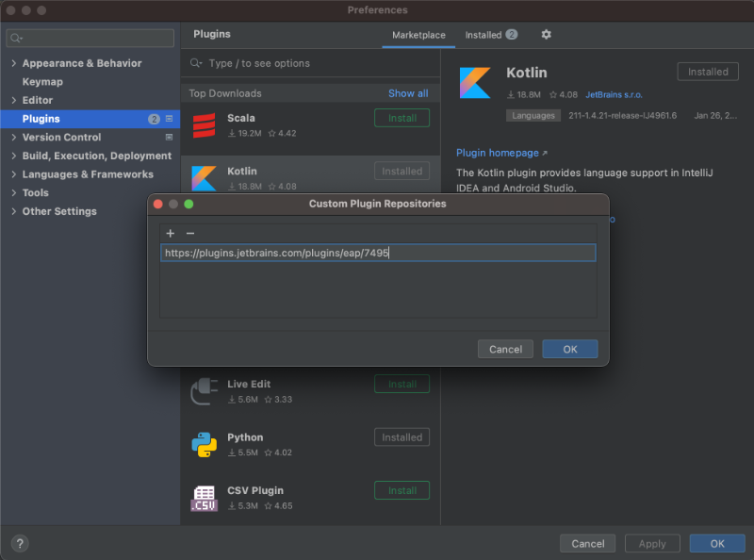Click the plugin search field
754x560 pixels.
point(311,63)
